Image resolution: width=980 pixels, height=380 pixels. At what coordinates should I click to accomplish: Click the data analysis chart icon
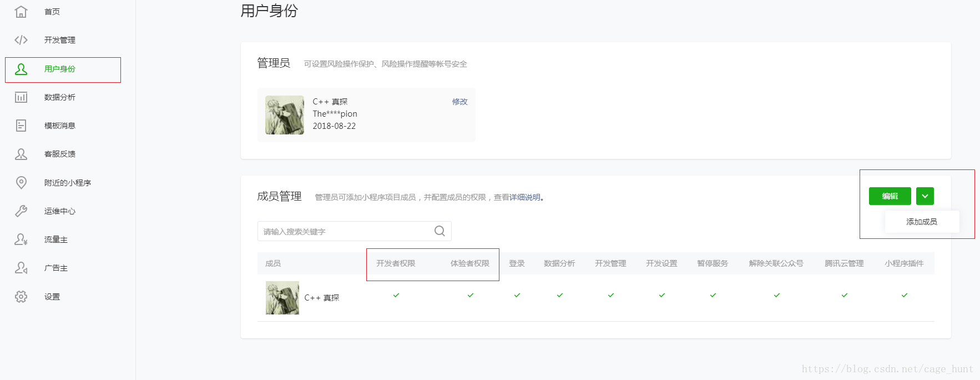(x=21, y=97)
